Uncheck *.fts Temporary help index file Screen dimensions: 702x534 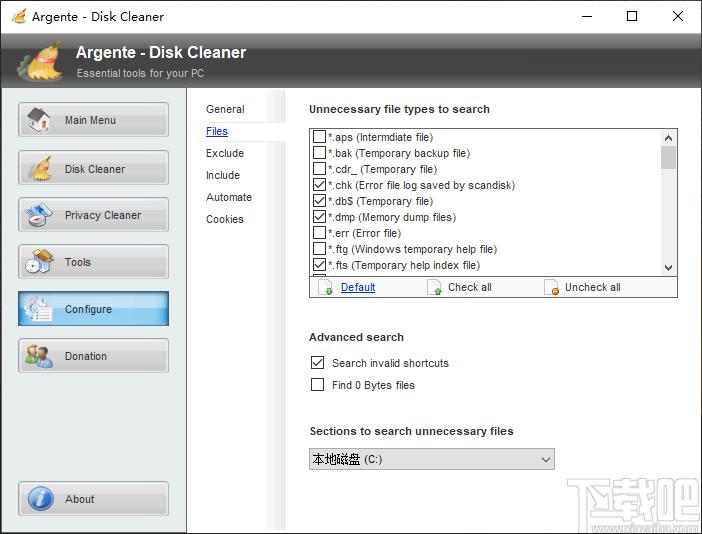pos(319,265)
